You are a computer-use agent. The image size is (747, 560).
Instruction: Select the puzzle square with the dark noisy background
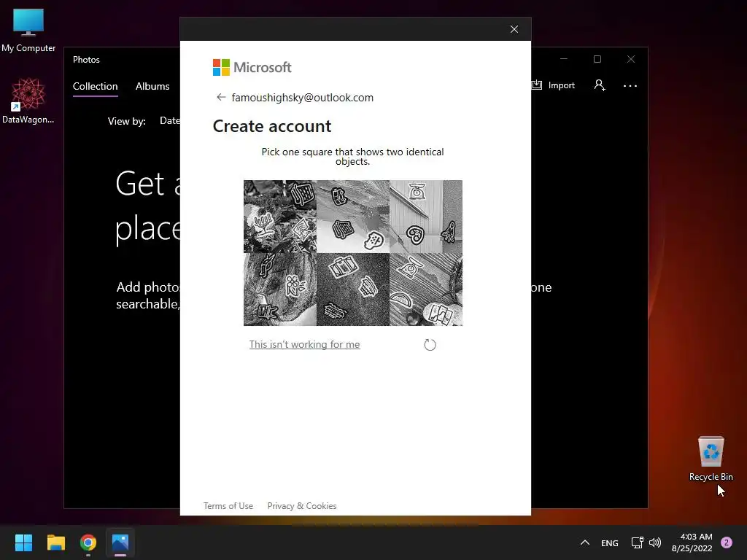coord(353,289)
